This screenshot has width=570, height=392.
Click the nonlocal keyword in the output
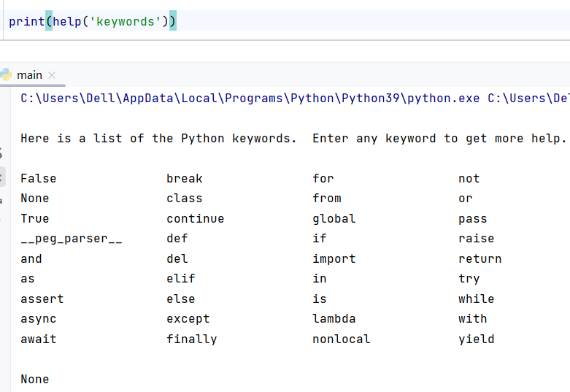pyautogui.click(x=341, y=339)
